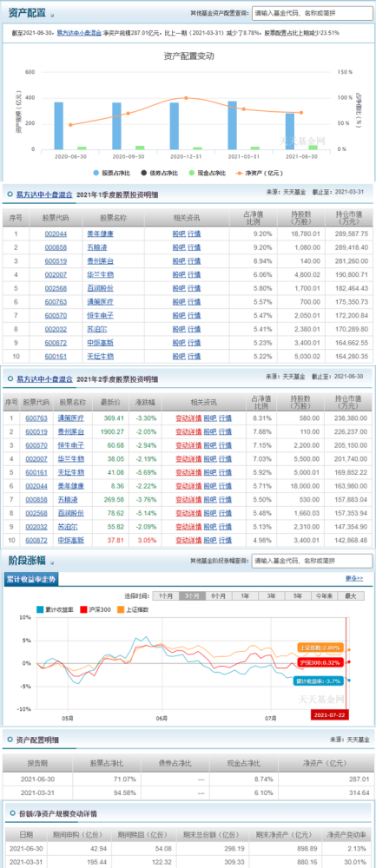Toggle the 股票占净比 blue legend marker
376x868 pixels.
tap(96, 174)
